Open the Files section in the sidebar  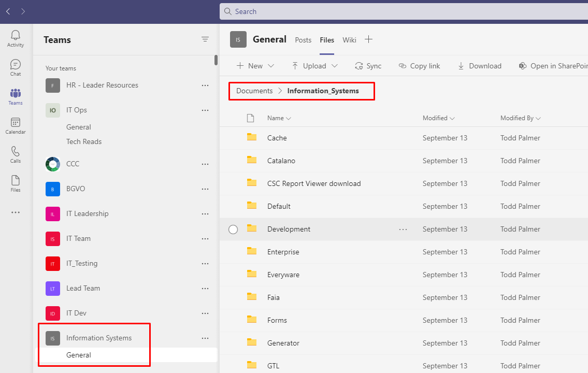15,183
